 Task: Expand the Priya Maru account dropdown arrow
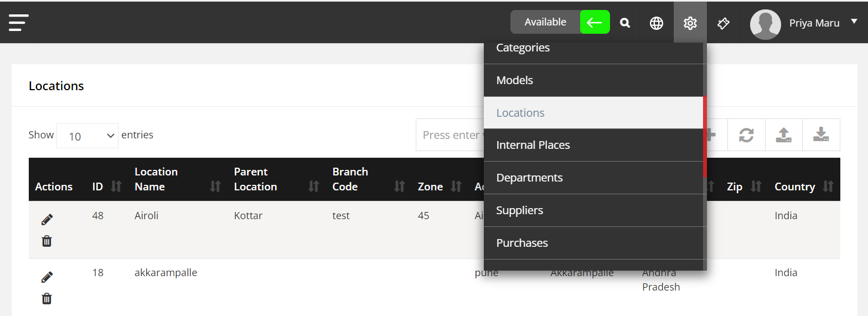(x=853, y=23)
